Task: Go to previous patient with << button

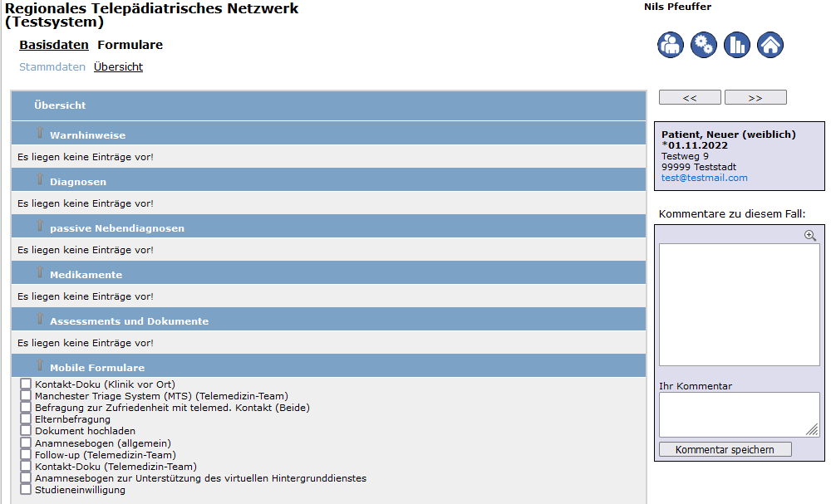Action: 690,97
